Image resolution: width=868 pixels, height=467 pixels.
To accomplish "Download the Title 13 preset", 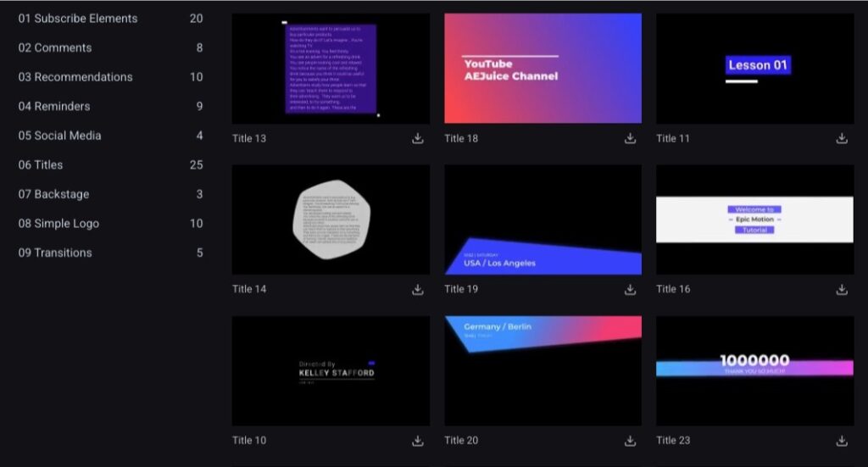I will click(418, 138).
